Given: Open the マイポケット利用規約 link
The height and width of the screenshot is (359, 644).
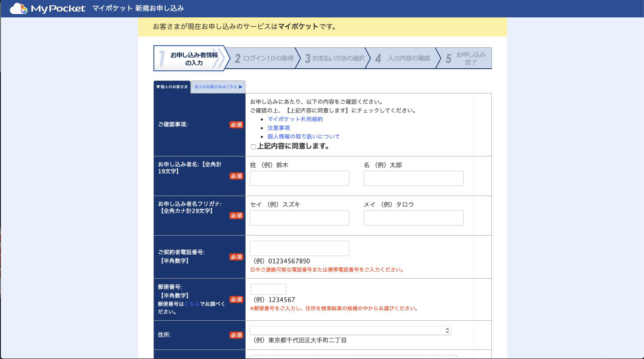Looking at the screenshot, I should (295, 119).
